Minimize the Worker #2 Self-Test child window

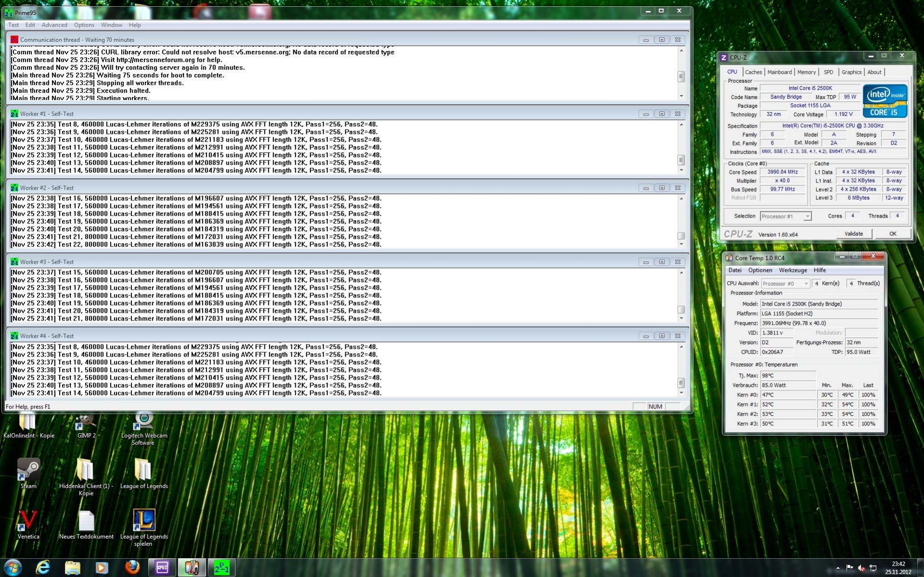coord(646,188)
